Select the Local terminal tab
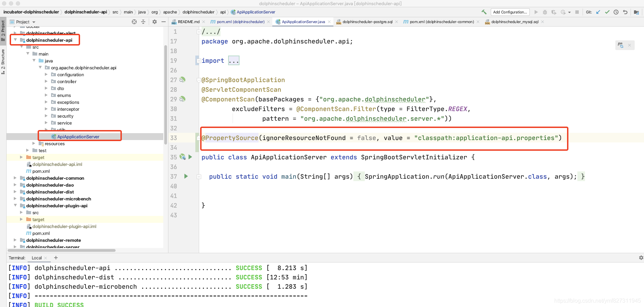This screenshot has height=307, width=644. point(37,258)
